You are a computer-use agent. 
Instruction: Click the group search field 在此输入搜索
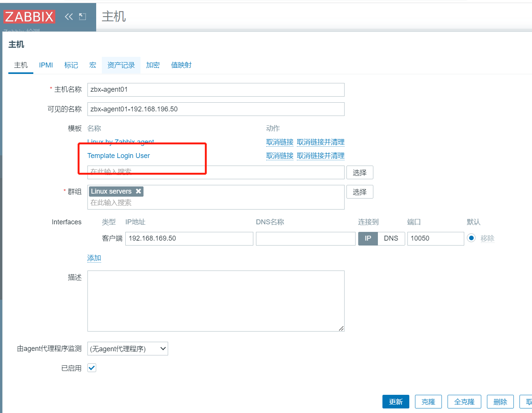click(216, 203)
